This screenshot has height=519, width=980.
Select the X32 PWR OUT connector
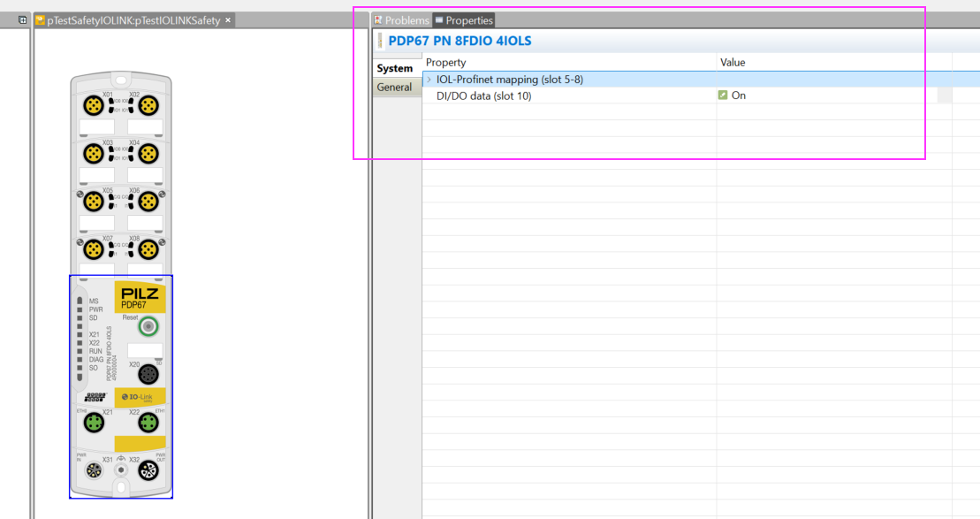tap(148, 470)
